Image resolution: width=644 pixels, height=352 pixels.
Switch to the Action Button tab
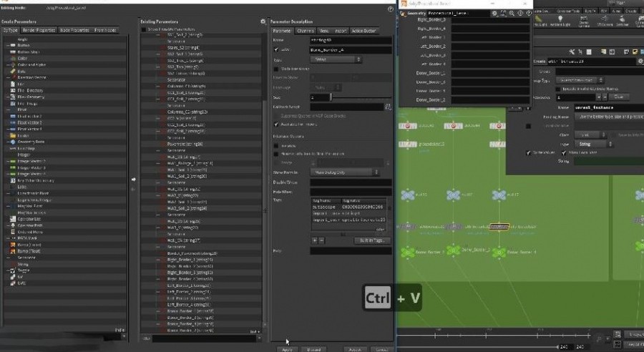pyautogui.click(x=364, y=31)
